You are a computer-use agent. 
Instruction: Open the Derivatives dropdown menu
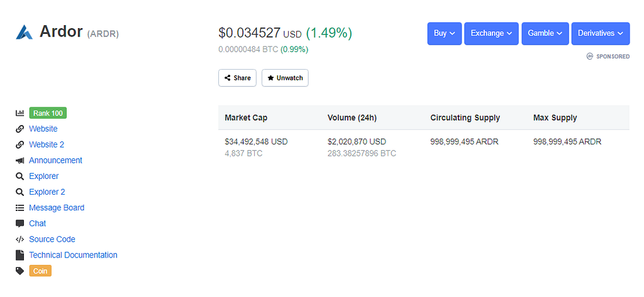pyautogui.click(x=600, y=33)
